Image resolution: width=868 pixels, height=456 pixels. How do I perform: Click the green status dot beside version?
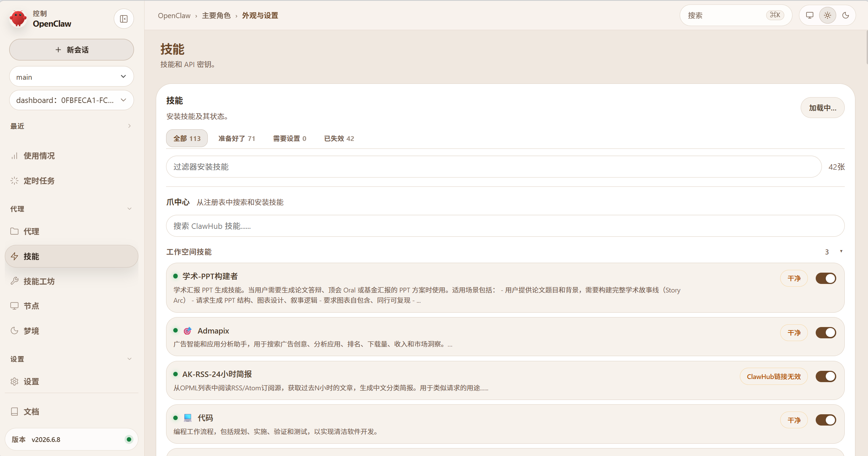point(129,440)
